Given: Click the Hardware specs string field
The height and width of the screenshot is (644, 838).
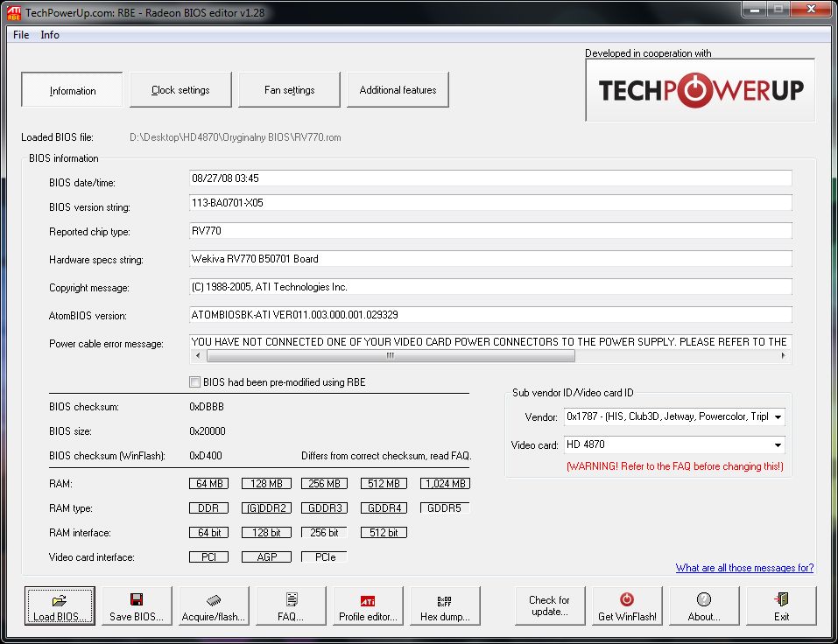Looking at the screenshot, I should point(490,259).
